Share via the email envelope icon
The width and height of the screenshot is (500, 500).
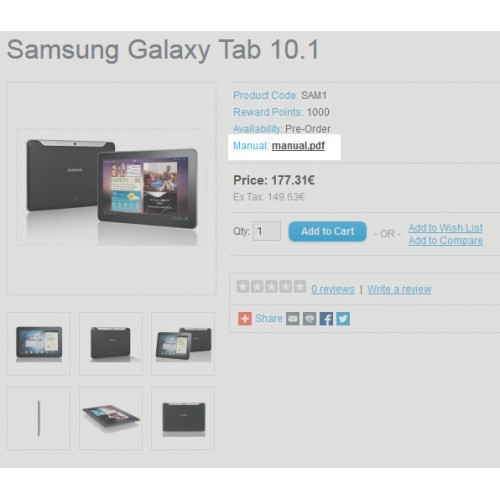tap(293, 319)
